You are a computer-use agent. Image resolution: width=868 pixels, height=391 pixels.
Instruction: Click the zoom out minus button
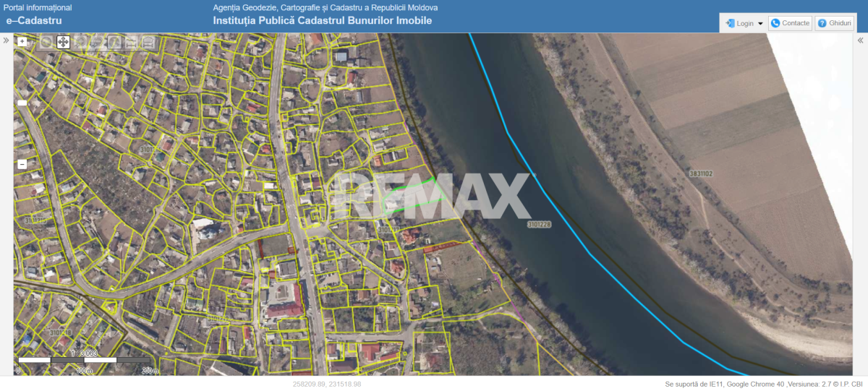click(x=22, y=164)
